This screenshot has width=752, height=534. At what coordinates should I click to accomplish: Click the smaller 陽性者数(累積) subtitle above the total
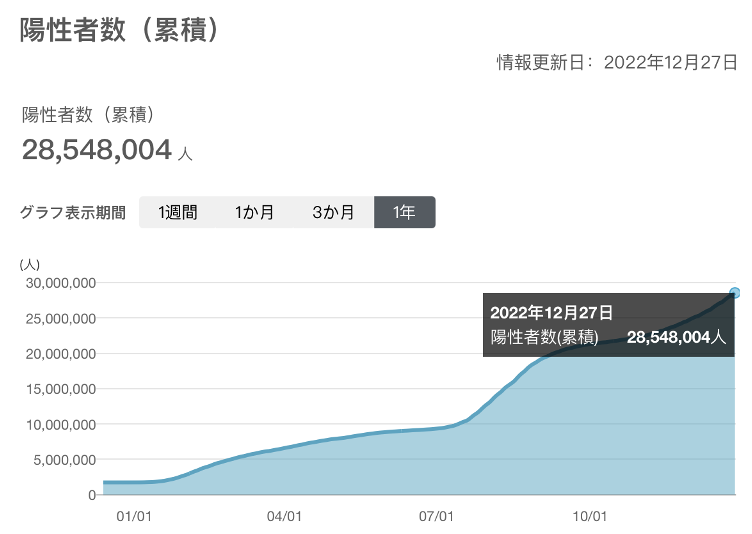[88, 115]
